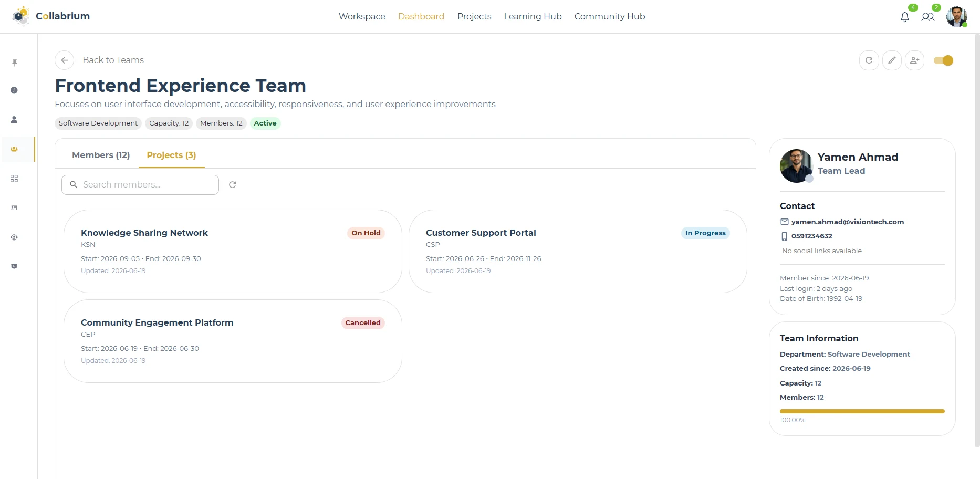Click the pin icon in the sidebar

click(x=14, y=63)
